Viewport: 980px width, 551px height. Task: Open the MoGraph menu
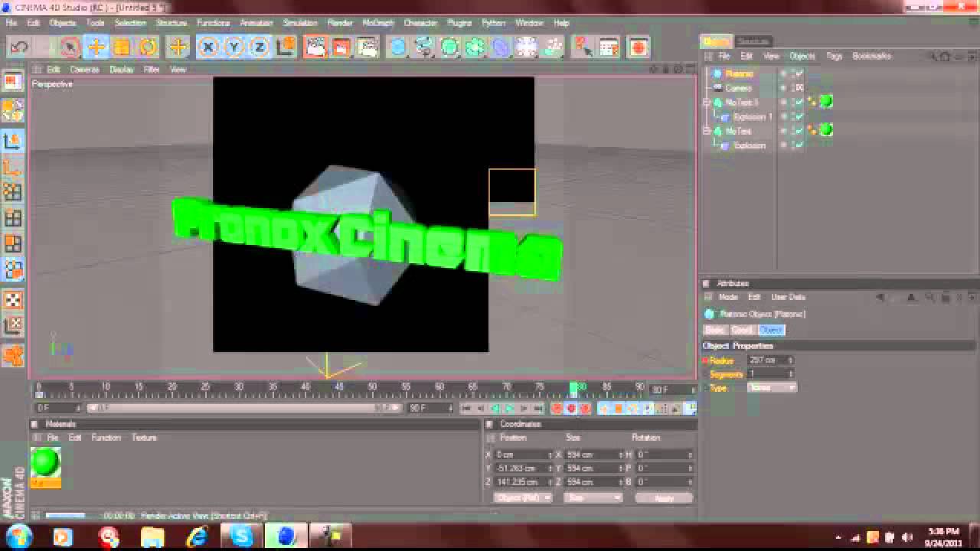tap(377, 23)
